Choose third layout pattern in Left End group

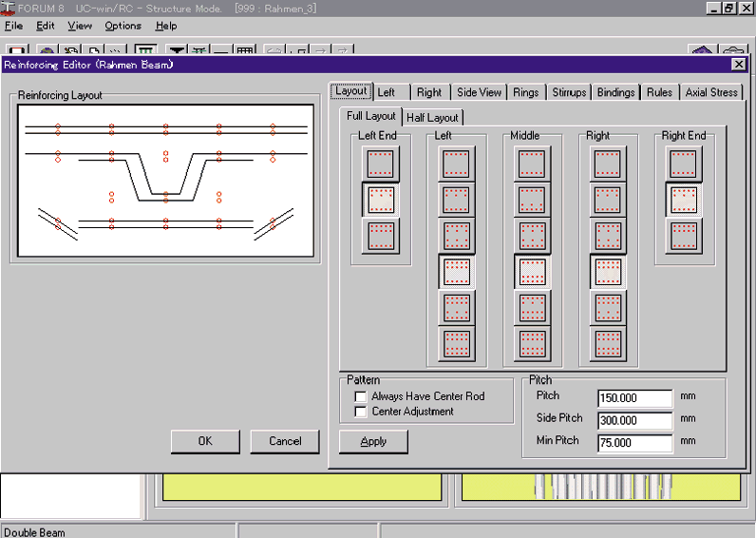(x=381, y=235)
